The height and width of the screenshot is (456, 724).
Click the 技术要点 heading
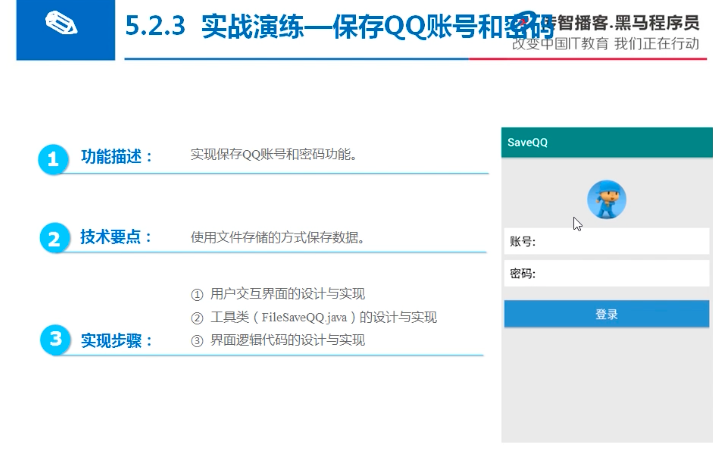click(x=116, y=237)
